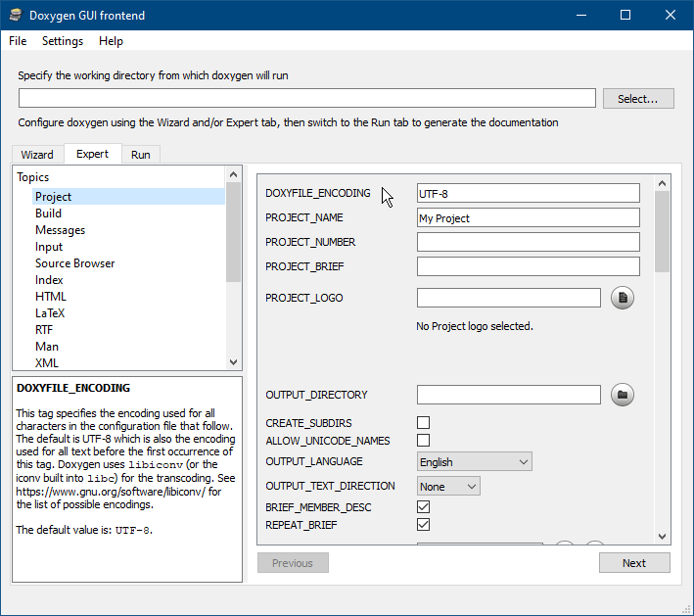Expand the OUTPUT_TEXT_DIRECTION combo box
Viewport: 694px width, 616px height.
click(x=448, y=486)
